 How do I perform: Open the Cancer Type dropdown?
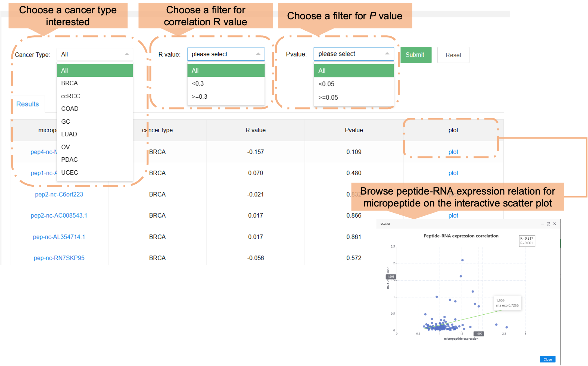tap(95, 54)
